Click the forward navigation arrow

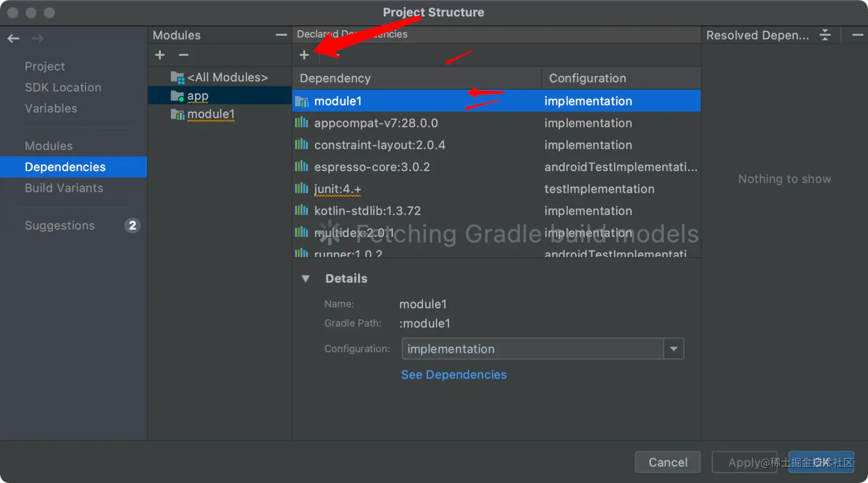pos(38,39)
